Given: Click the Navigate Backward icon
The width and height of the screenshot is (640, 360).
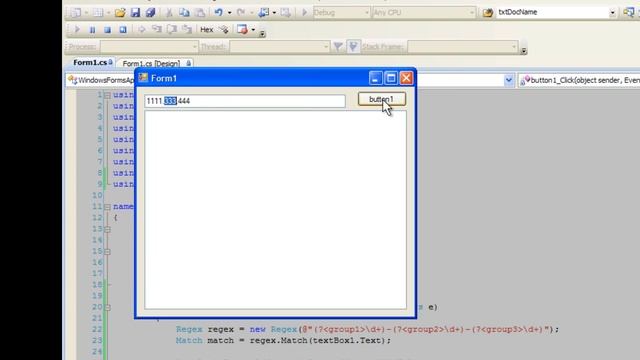Looking at the screenshot, I should point(264,13).
